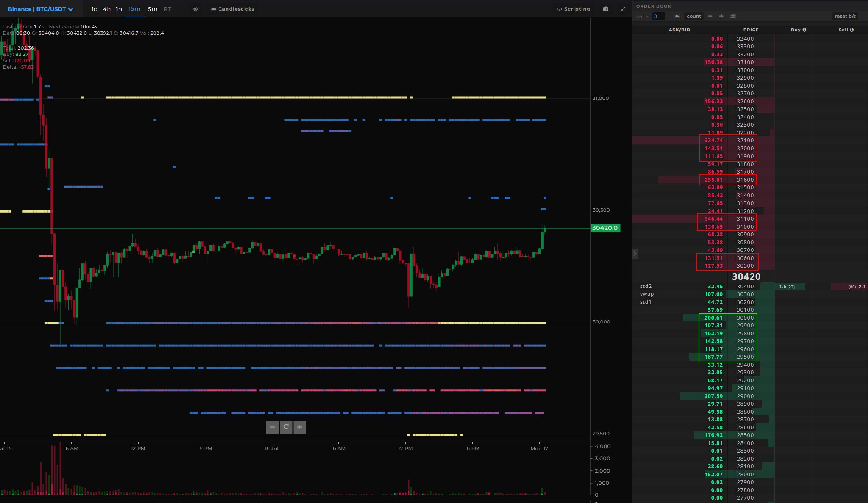Select the 1d timeframe

pyautogui.click(x=94, y=9)
